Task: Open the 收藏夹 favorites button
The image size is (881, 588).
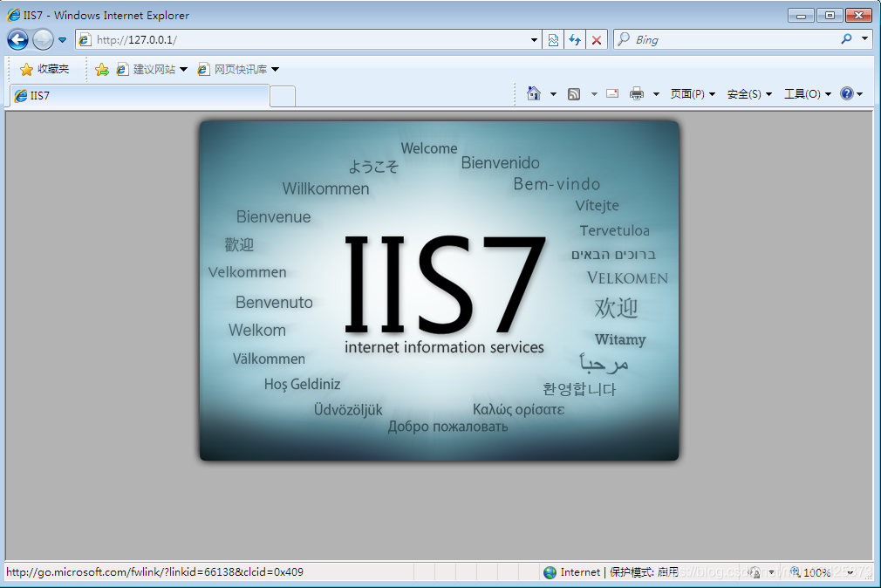Action: point(44,69)
